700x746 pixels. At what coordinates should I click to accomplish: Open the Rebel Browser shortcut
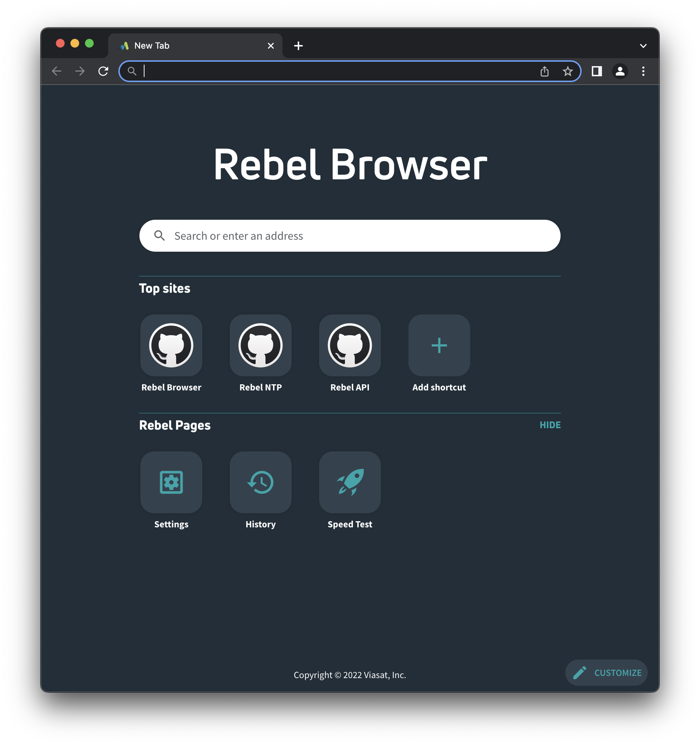(x=171, y=345)
